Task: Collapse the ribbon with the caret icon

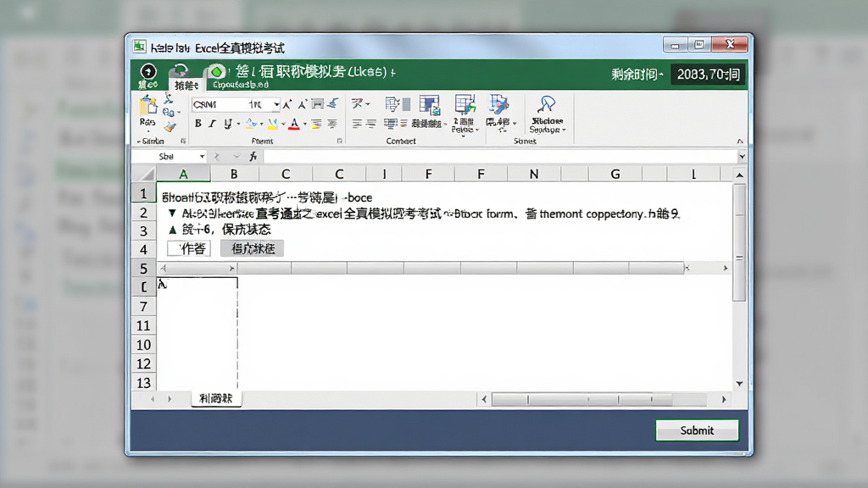Action: (739, 141)
